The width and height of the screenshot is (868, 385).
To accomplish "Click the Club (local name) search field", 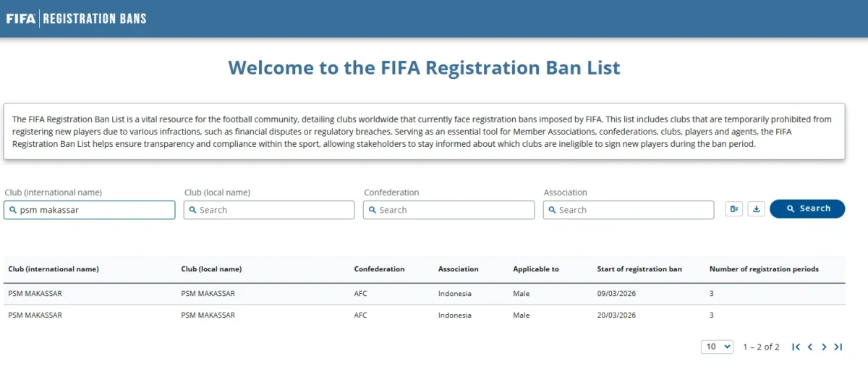I will coord(269,210).
